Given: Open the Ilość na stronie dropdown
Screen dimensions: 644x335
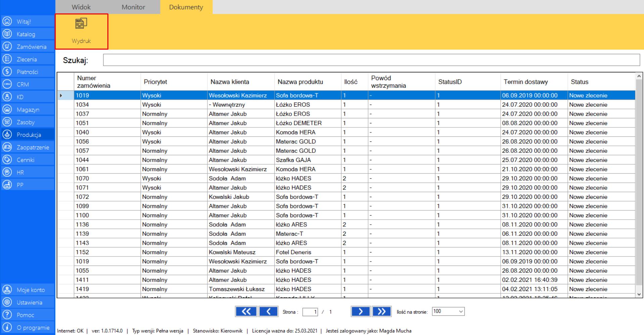Looking at the screenshot, I should pos(448,312).
